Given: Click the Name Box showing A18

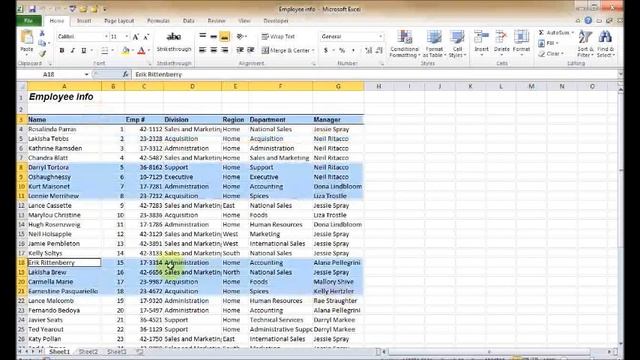Looking at the screenshot, I should click(50, 74).
